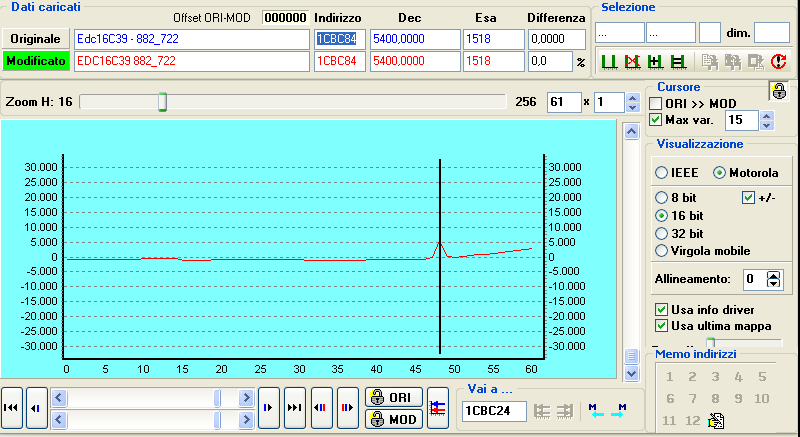Increase the Allineamento value using its spinner
The height and width of the screenshot is (437, 800).
(x=772, y=273)
